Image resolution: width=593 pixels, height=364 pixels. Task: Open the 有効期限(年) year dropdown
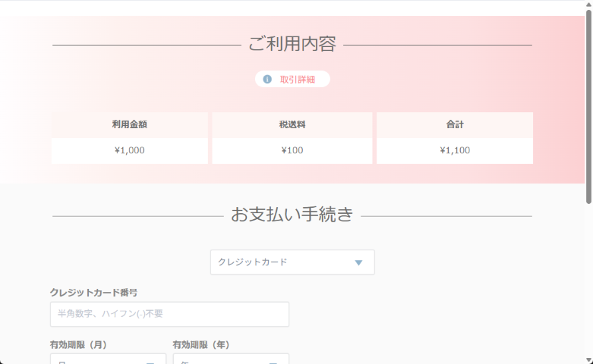231,359
